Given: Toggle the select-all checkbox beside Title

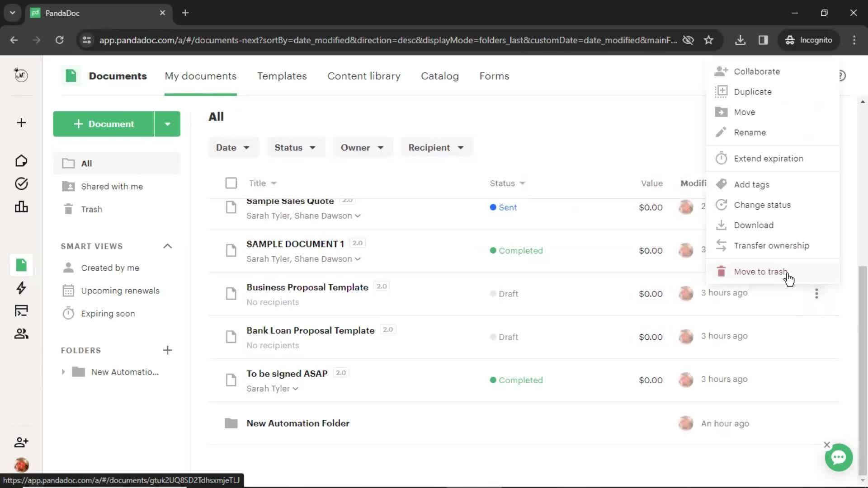Looking at the screenshot, I should [x=231, y=183].
